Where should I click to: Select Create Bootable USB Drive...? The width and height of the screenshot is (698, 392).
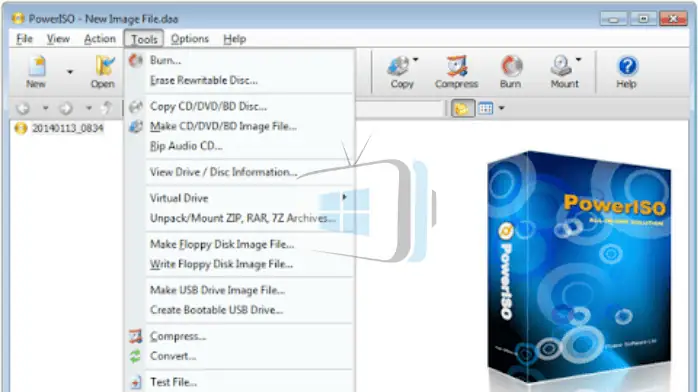pos(240,310)
